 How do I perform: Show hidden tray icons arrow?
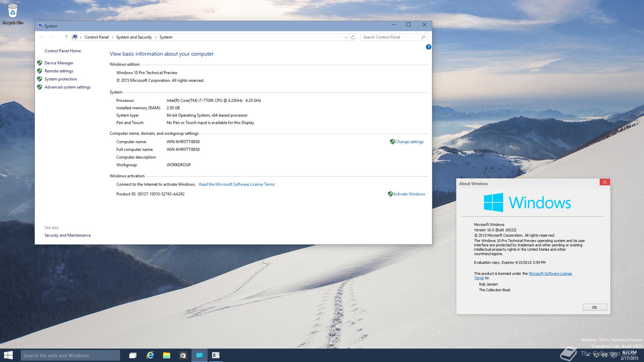588,355
